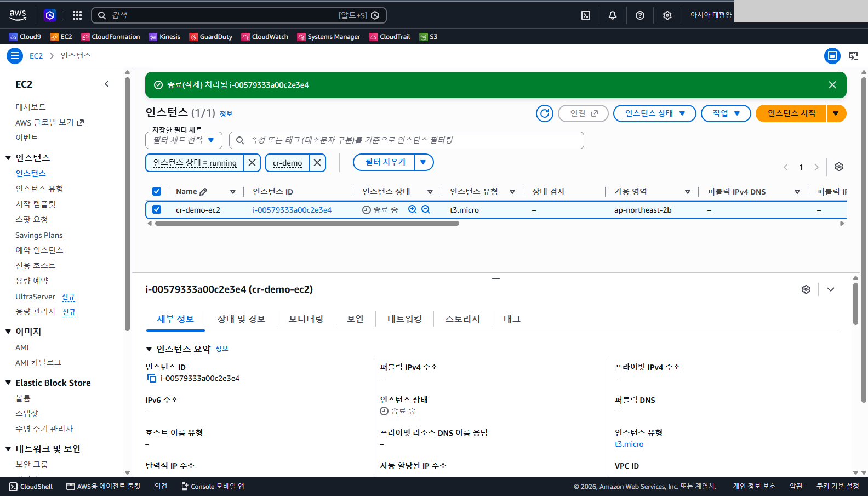
Task: Open the Security tab
Action: [355, 319]
